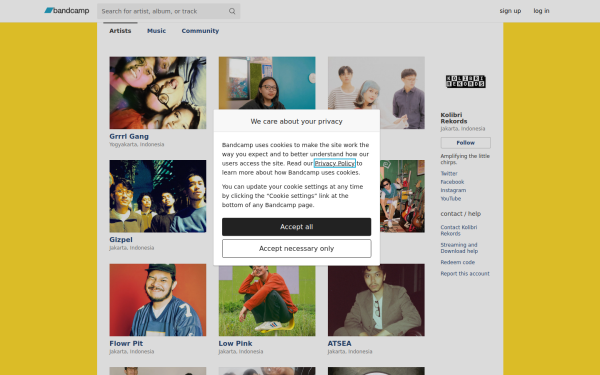Open the Instagram link
The width and height of the screenshot is (600, 375).
point(453,190)
